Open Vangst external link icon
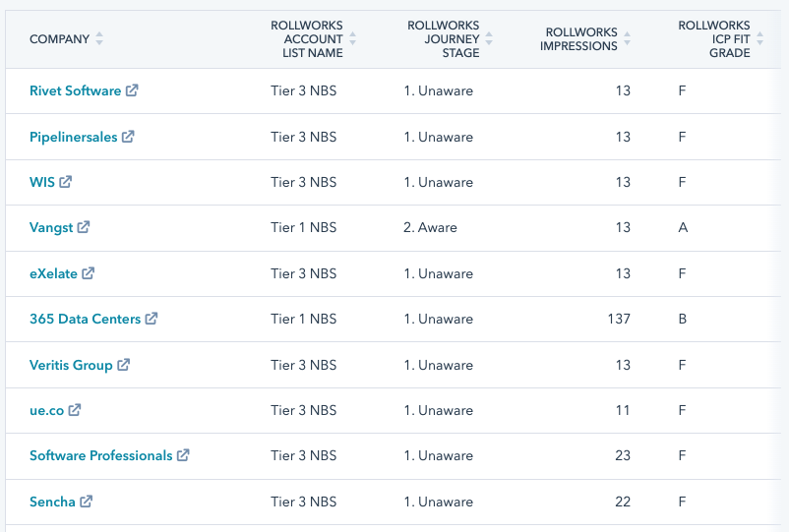This screenshot has height=532, width=789. pos(84,227)
